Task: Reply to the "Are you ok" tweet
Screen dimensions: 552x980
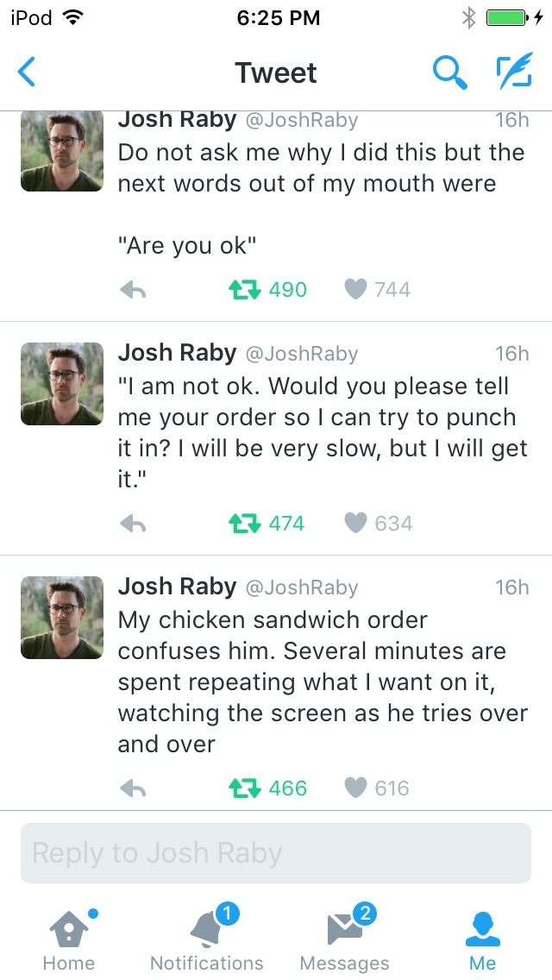Action: point(133,291)
